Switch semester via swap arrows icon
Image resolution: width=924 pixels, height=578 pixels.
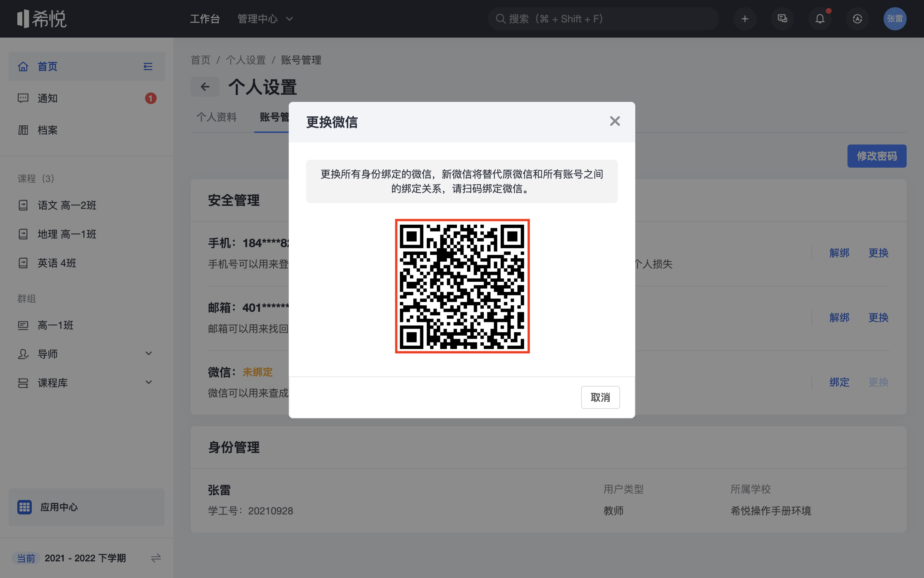point(156,558)
